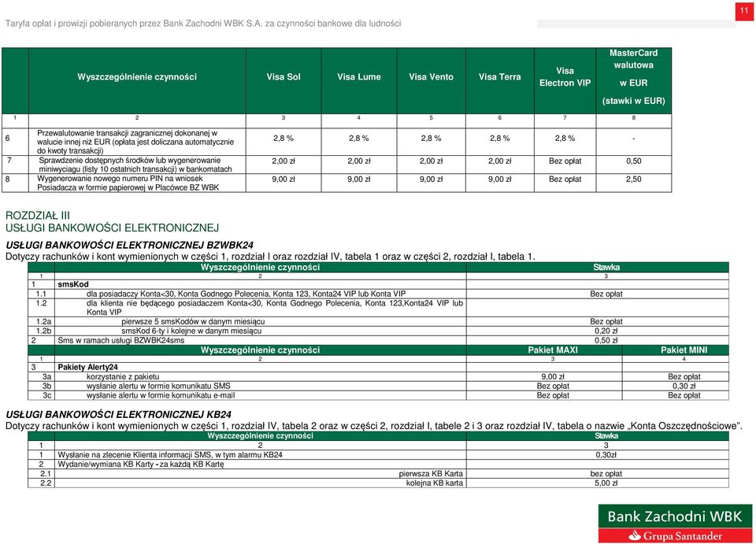Click the 'Visa Lume' column header
The height and width of the screenshot is (544, 756).
pos(359,76)
